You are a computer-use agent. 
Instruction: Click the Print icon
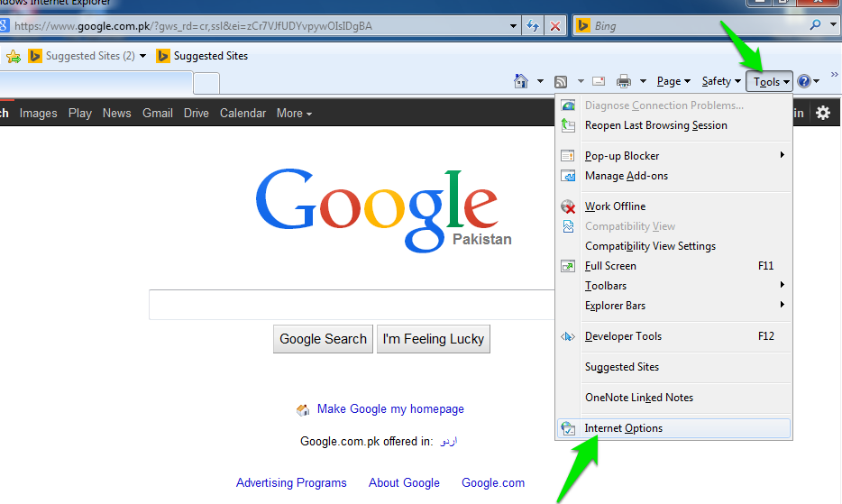tap(624, 81)
